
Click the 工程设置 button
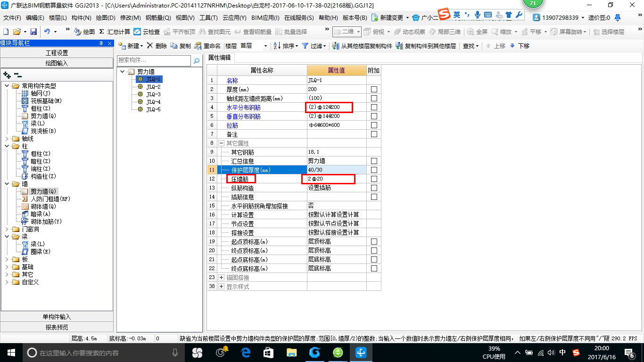pos(57,53)
